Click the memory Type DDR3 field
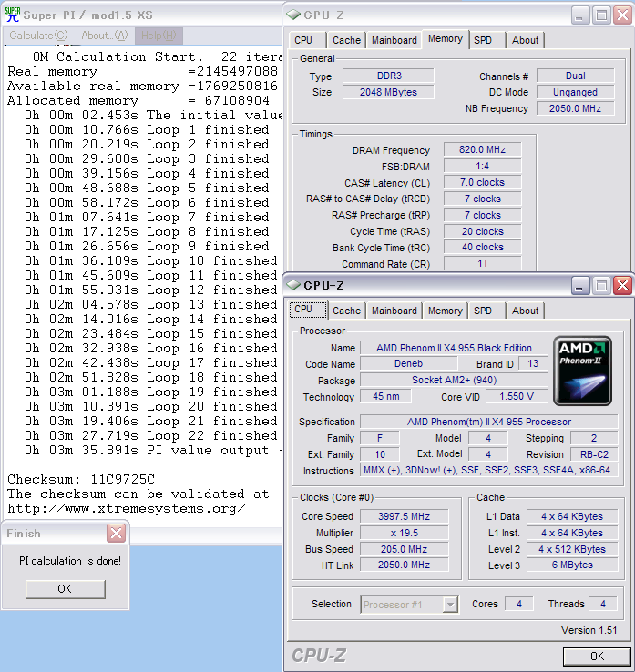 click(388, 76)
